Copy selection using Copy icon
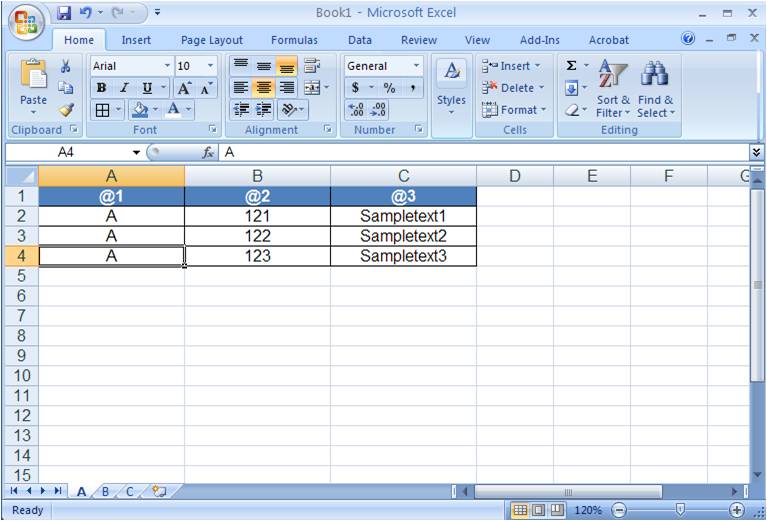The width and height of the screenshot is (767, 521). point(66,88)
